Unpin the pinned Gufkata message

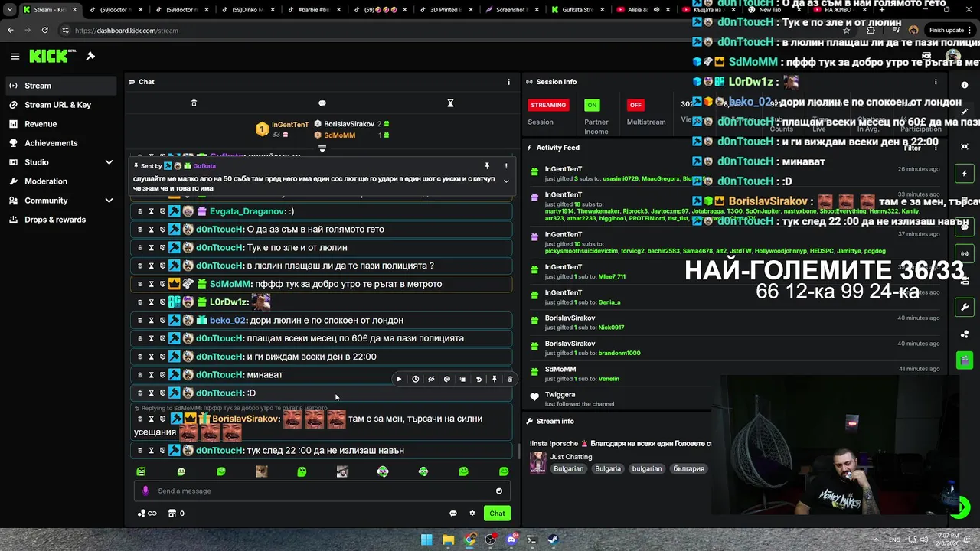(487, 165)
